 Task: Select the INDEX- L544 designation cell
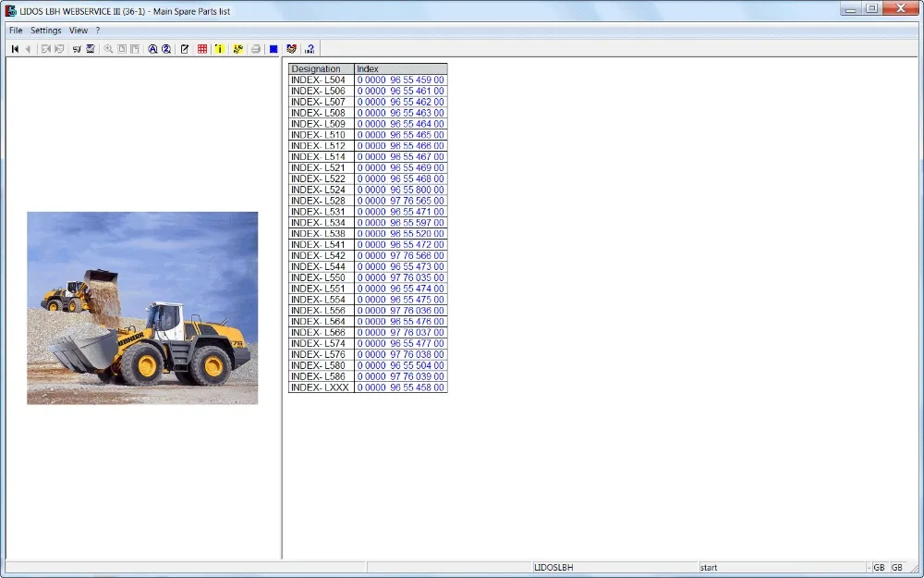tap(322, 266)
